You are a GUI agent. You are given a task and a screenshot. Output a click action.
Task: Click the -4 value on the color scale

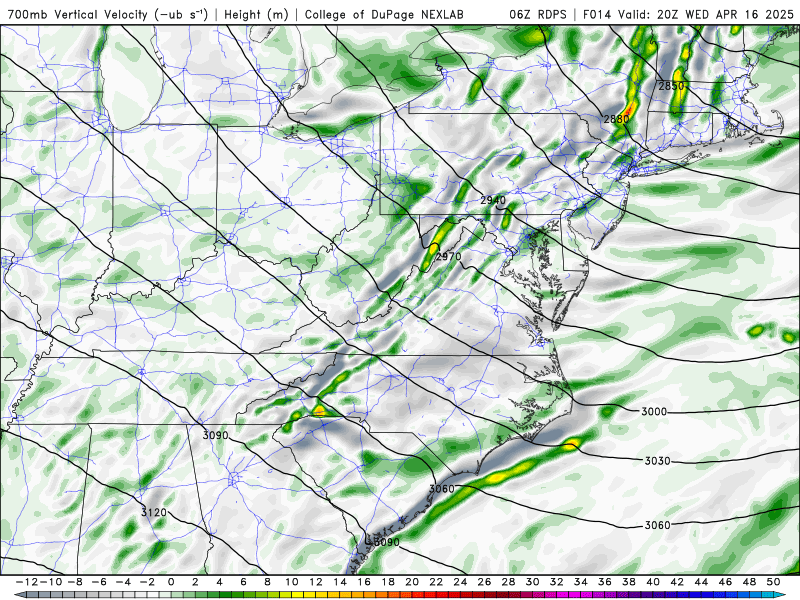click(x=122, y=582)
